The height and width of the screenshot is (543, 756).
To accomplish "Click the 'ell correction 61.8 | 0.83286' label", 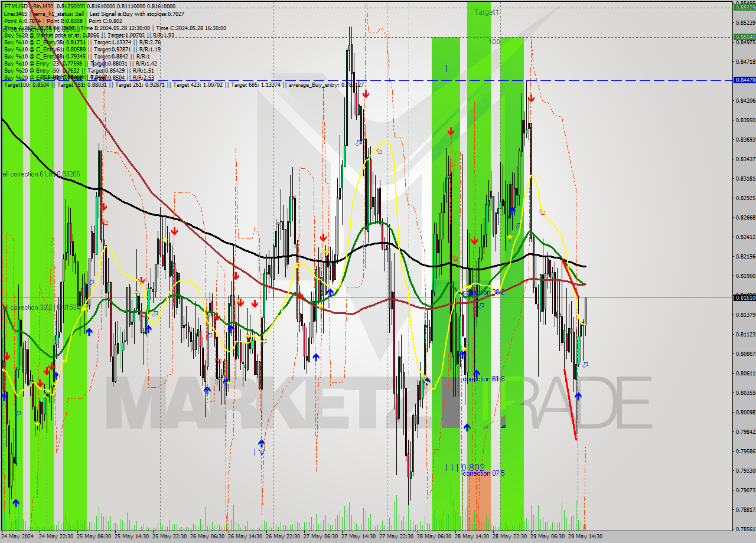I will coord(41,174).
